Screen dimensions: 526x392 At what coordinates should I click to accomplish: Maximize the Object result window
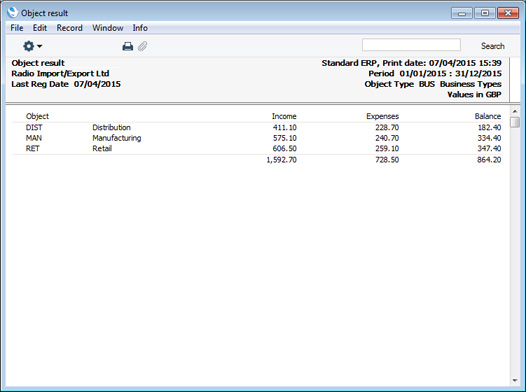(x=485, y=13)
